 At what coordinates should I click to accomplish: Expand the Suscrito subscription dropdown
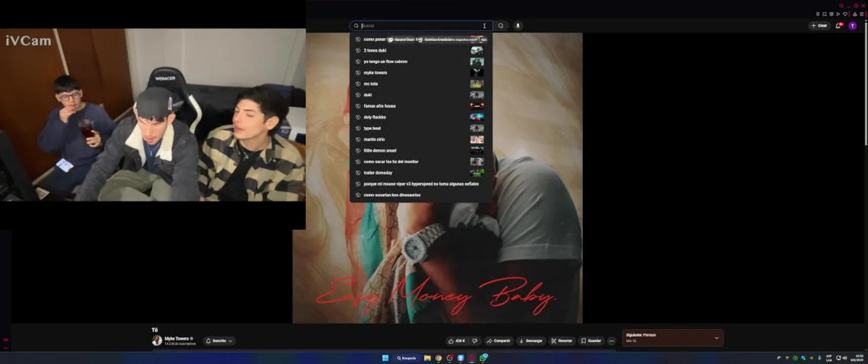pyautogui.click(x=220, y=341)
